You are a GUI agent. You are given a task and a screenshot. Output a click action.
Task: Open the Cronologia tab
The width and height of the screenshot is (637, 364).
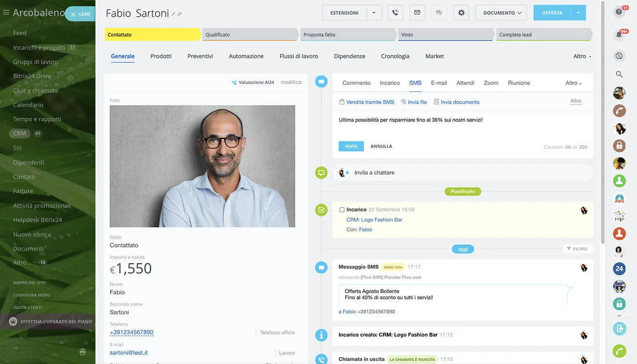point(395,56)
